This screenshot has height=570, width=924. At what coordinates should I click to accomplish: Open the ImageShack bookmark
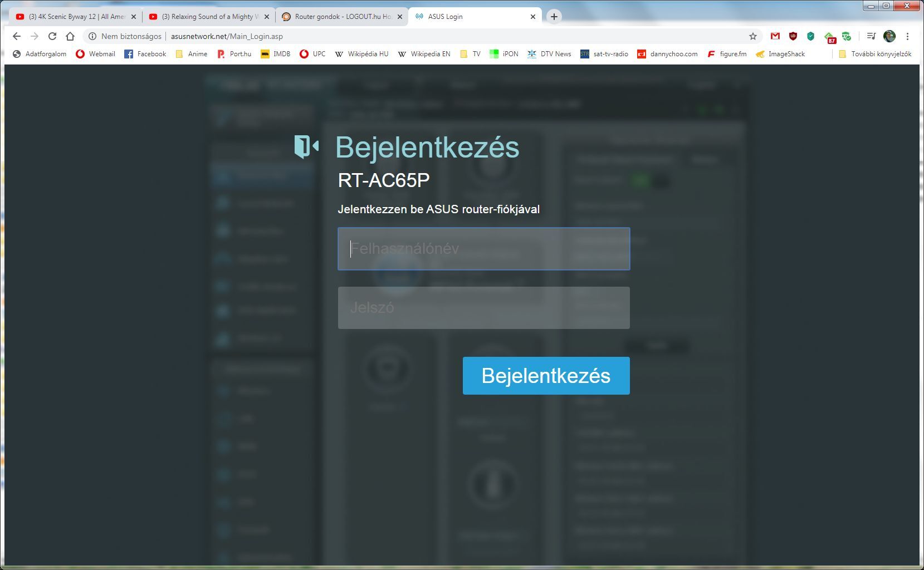click(x=780, y=54)
